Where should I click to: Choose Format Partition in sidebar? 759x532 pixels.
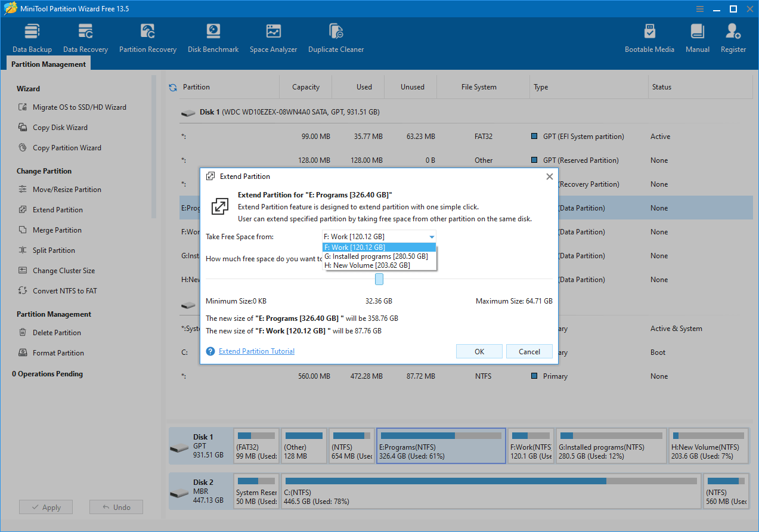click(x=51, y=353)
